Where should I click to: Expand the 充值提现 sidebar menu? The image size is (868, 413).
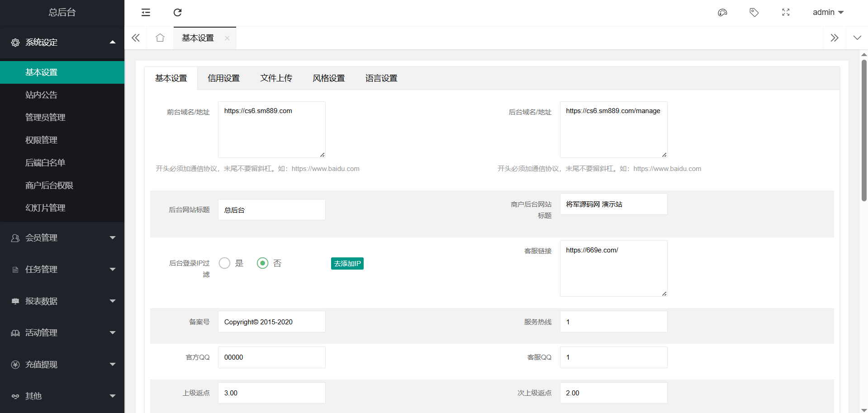click(x=62, y=365)
